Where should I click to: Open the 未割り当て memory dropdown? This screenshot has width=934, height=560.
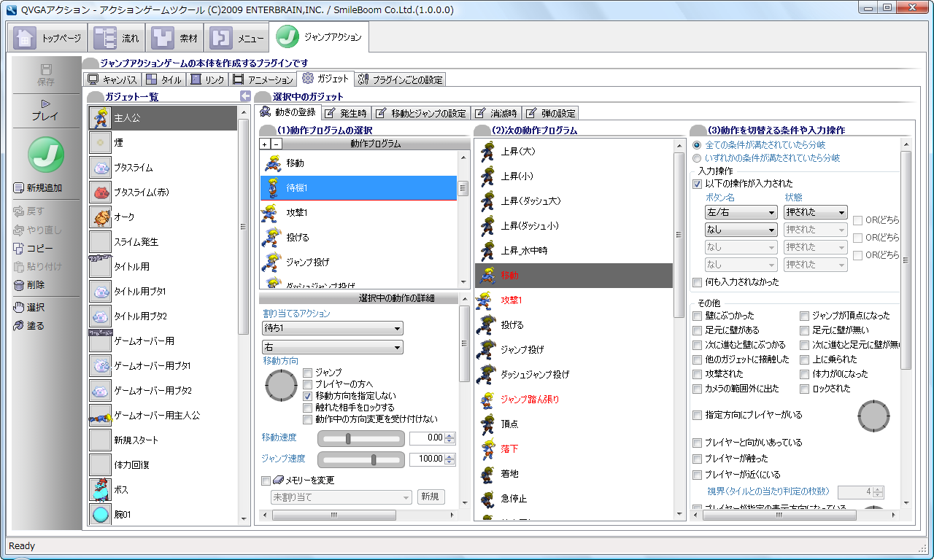[x=341, y=497]
